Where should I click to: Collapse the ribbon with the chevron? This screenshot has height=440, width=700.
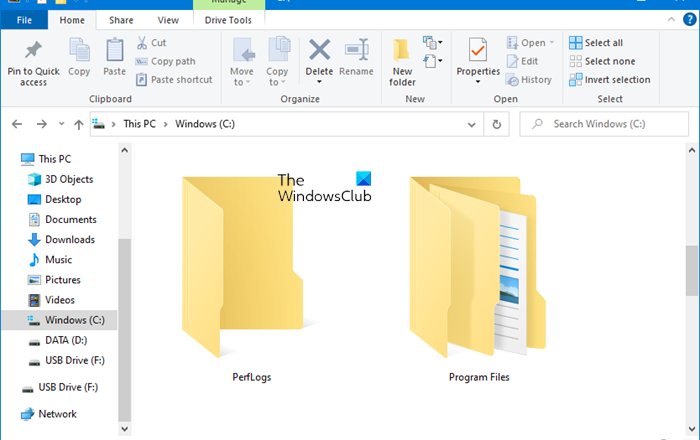click(x=671, y=19)
